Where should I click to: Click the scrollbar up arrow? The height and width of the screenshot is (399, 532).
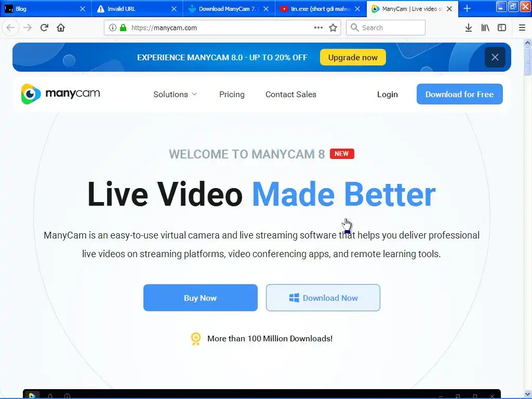click(x=527, y=43)
